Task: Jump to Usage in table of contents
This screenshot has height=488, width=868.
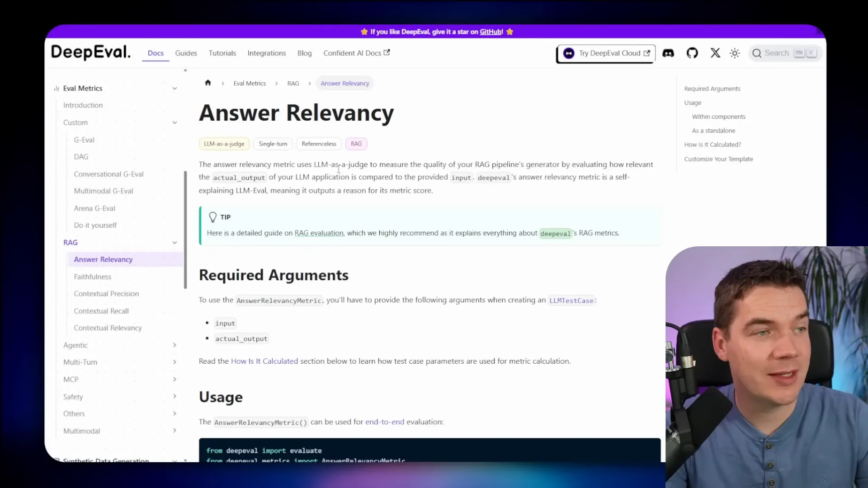Action: point(693,103)
